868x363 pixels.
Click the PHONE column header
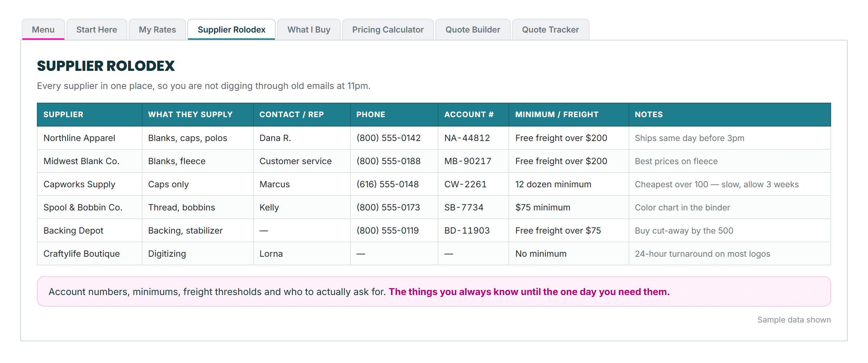[394, 115]
